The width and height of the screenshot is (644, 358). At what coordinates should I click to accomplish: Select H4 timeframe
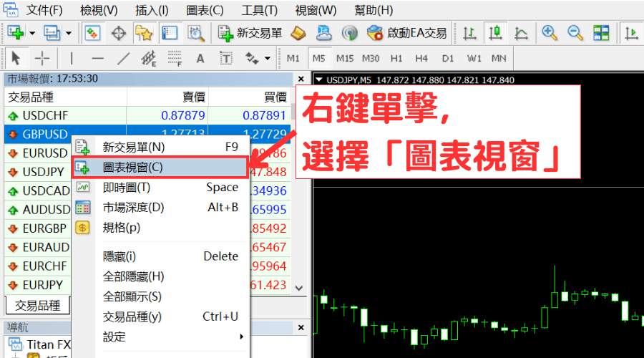[x=421, y=59]
